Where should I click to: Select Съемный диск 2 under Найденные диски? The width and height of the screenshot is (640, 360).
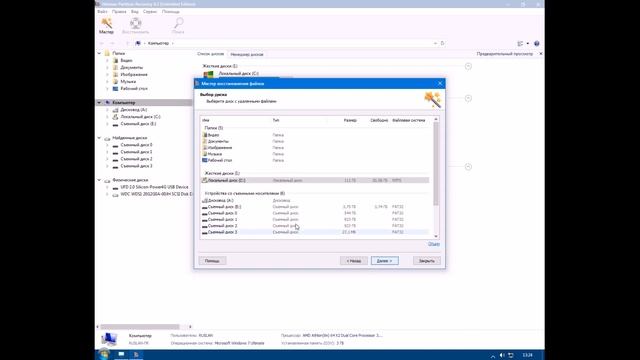[x=136, y=159]
